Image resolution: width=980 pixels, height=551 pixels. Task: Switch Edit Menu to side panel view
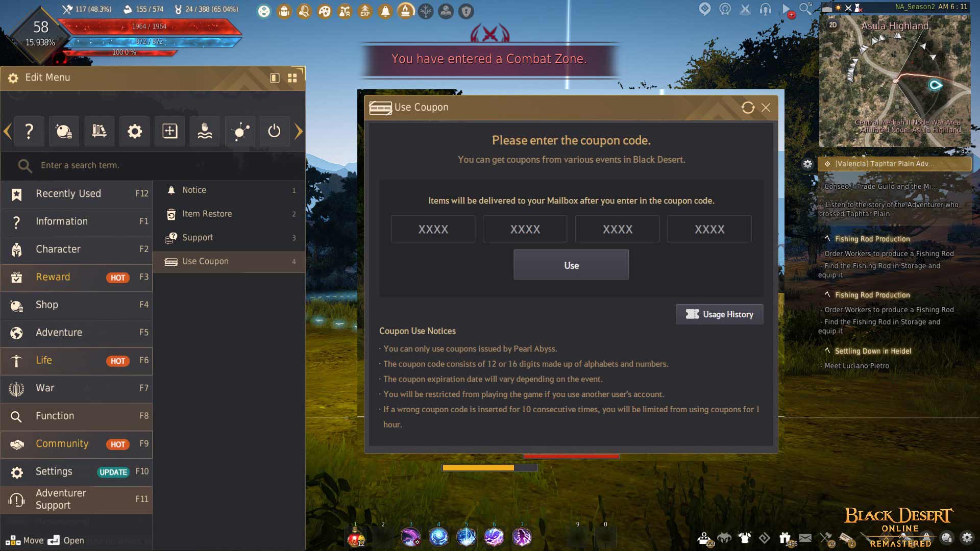coord(275,78)
